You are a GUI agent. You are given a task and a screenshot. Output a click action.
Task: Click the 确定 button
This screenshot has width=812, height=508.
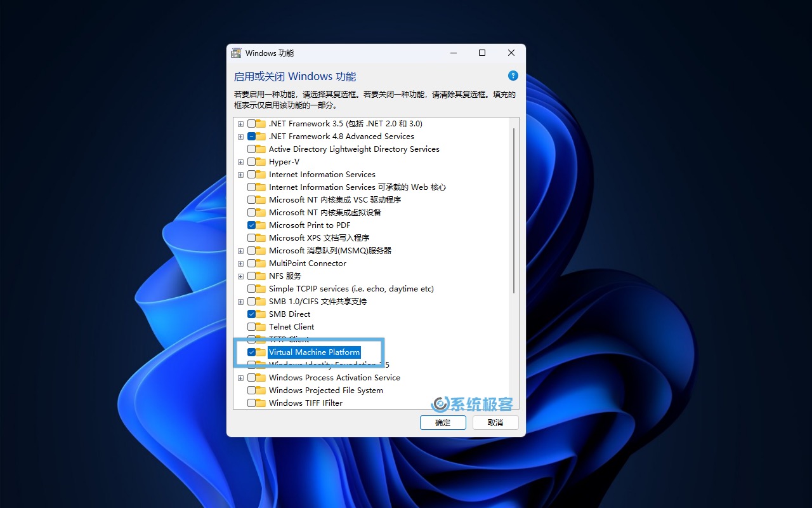click(x=443, y=423)
